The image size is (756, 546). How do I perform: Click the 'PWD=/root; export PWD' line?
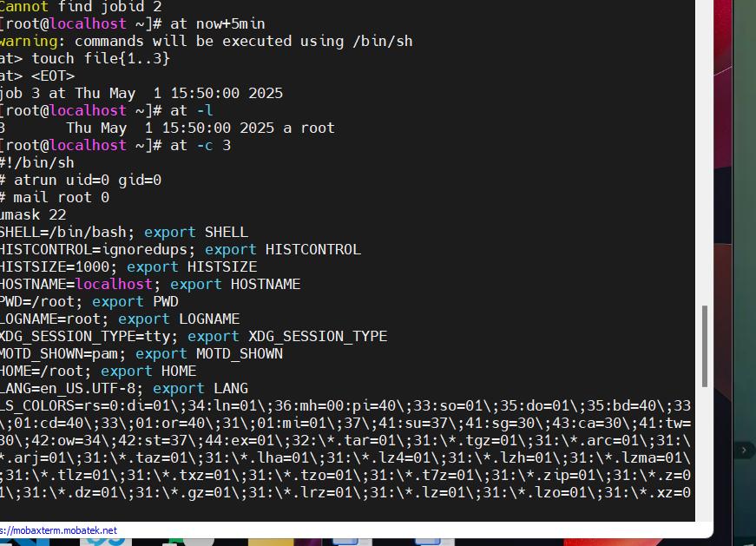[89, 301]
